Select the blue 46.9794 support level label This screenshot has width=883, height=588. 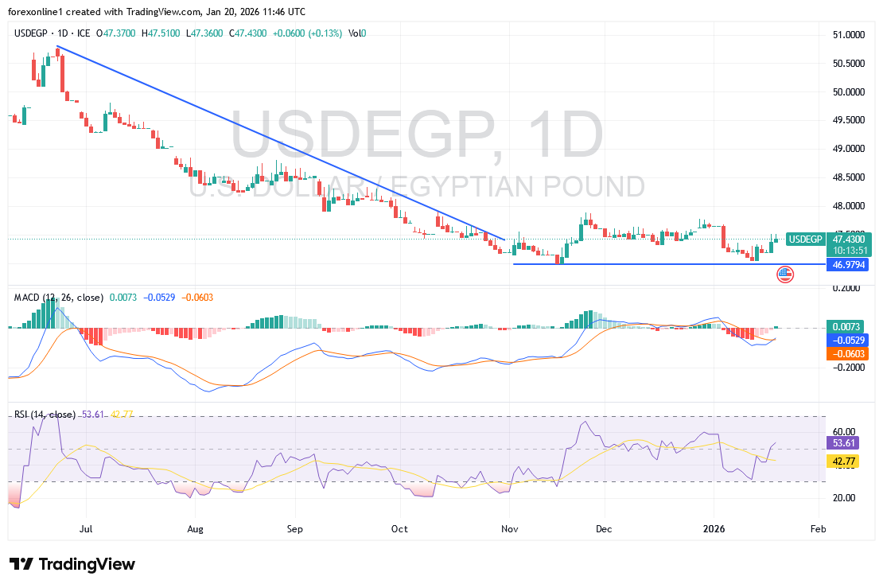pos(847,264)
